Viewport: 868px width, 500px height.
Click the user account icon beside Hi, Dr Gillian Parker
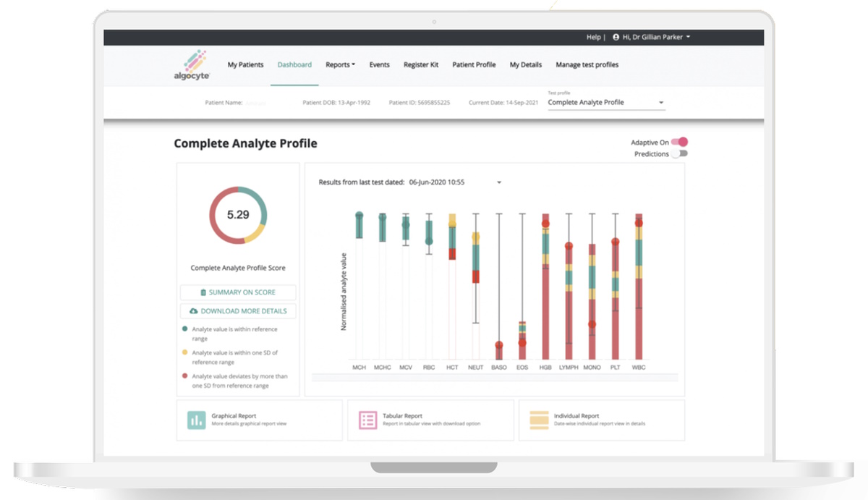point(616,37)
